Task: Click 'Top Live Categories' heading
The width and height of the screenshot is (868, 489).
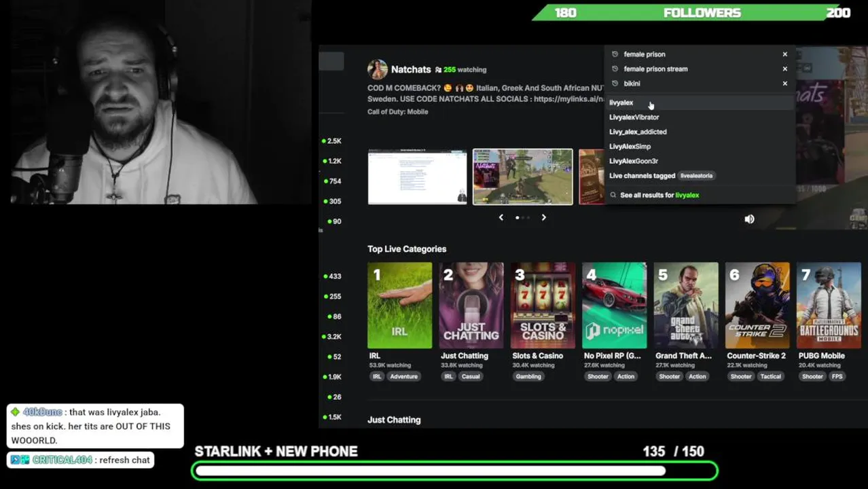Action: tap(407, 249)
